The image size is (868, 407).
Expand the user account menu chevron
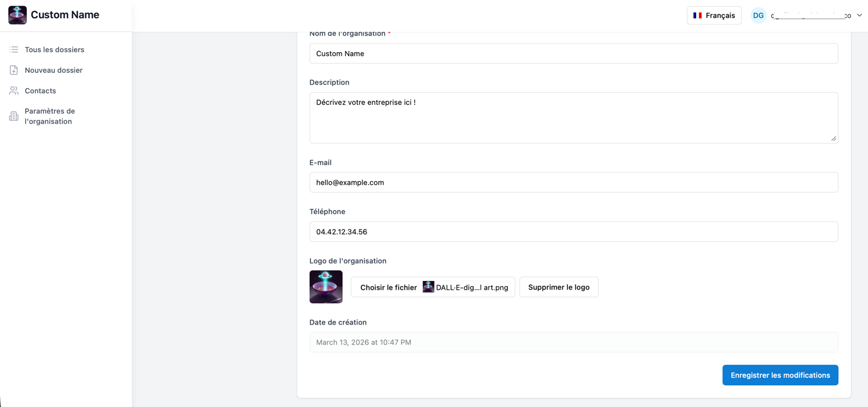coord(859,15)
